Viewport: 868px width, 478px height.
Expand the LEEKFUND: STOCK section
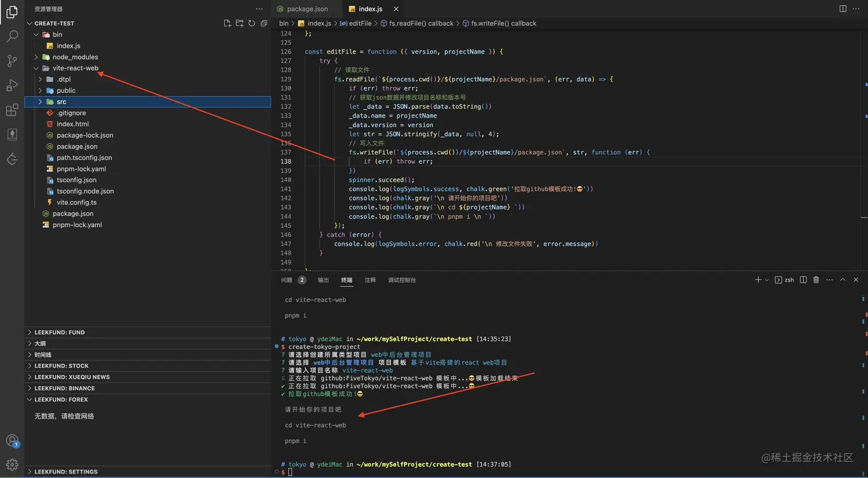pyautogui.click(x=148, y=366)
